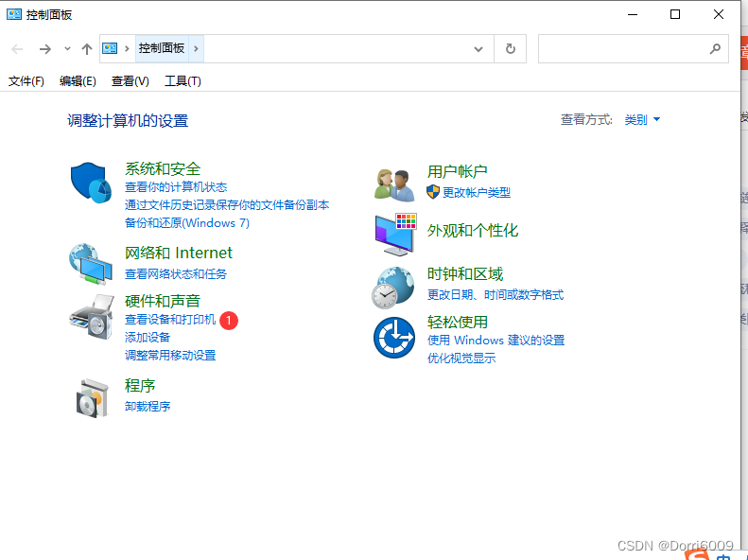
Task: Open the 类别 view-by dropdown
Action: click(642, 119)
